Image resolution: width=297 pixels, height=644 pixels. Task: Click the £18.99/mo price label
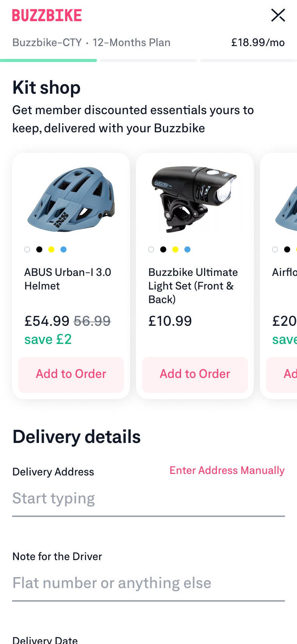pos(258,42)
